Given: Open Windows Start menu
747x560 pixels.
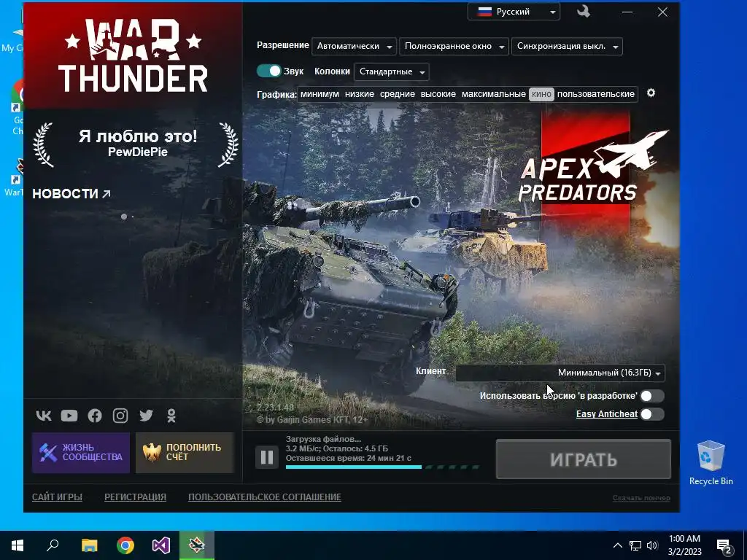Looking at the screenshot, I should 18,545.
